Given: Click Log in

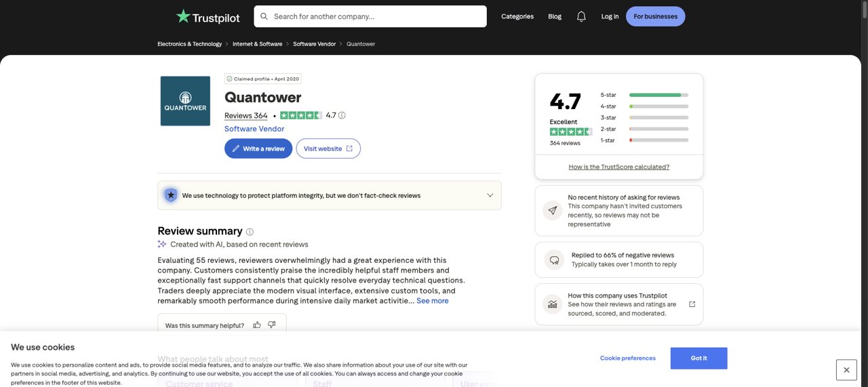Looking at the screenshot, I should coord(610,16).
